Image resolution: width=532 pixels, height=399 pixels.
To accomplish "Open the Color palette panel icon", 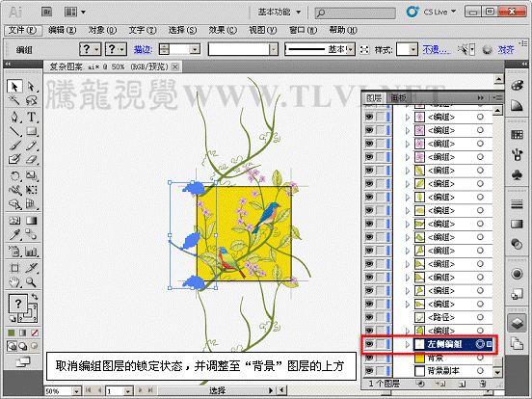I will coord(518,85).
